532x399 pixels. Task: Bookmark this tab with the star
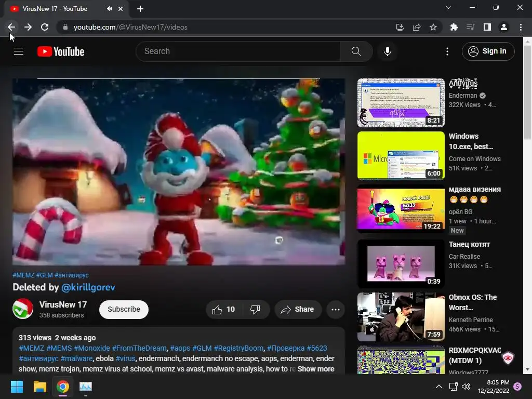pos(433,27)
